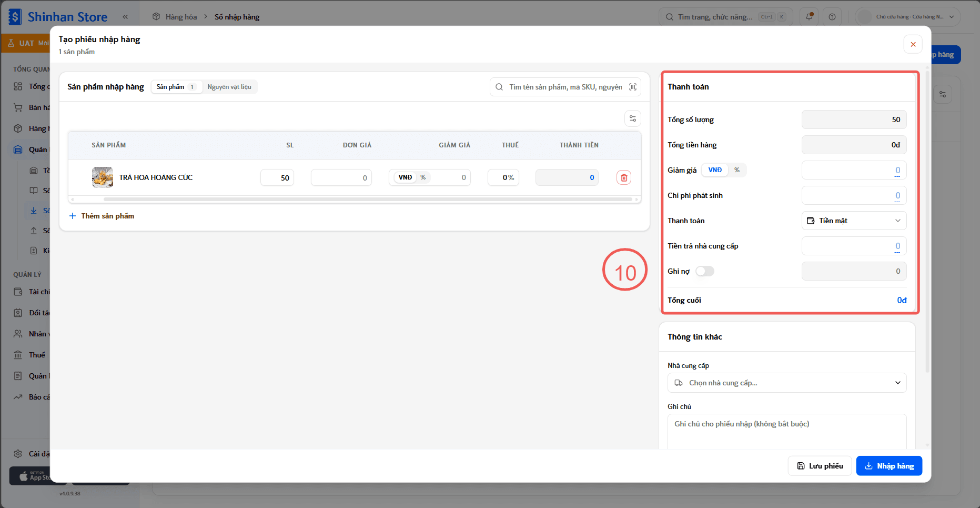Click Tiền trả nhà cung cấp field
The height and width of the screenshot is (508, 980).
854,246
